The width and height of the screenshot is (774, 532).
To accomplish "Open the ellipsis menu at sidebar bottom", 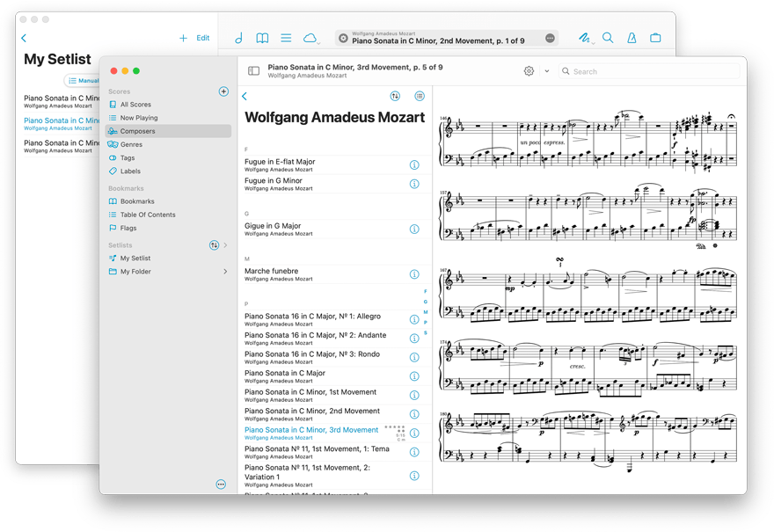I will click(221, 485).
